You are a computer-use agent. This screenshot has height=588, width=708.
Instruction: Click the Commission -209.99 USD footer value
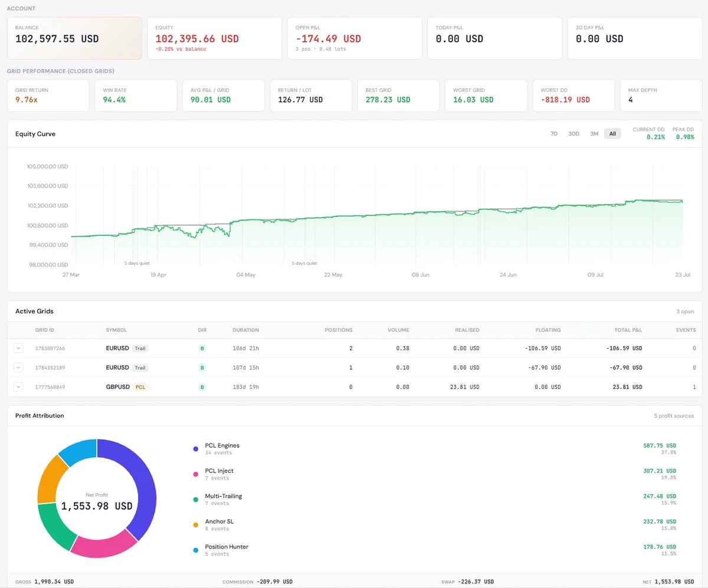(274, 582)
